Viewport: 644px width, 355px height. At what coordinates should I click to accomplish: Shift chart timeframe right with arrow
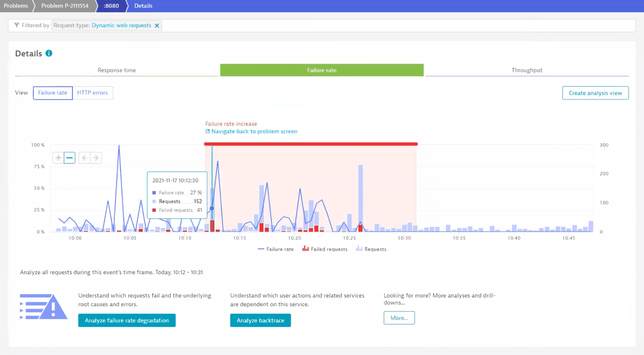[x=96, y=158]
